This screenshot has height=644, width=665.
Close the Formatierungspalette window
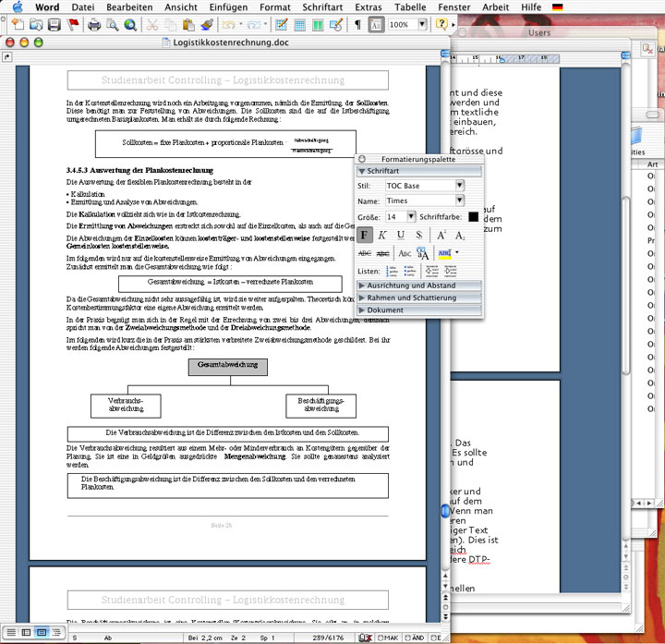click(362, 159)
